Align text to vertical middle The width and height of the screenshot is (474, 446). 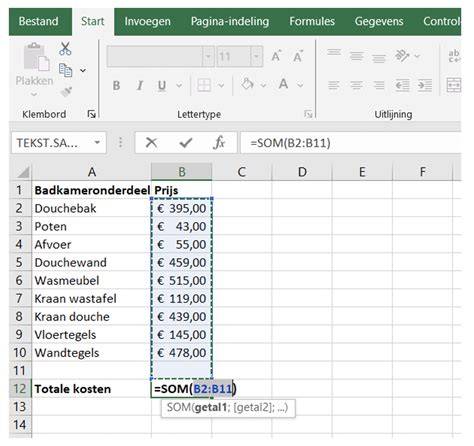click(356, 56)
